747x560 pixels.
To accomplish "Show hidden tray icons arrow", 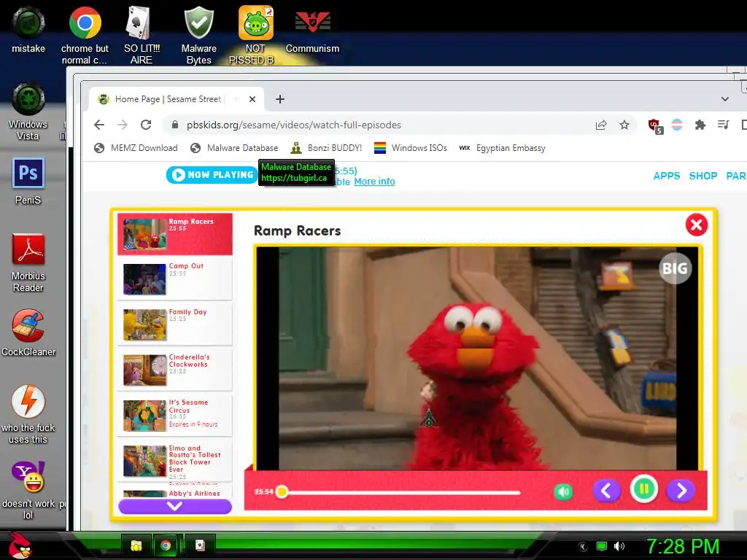I will pos(582,546).
